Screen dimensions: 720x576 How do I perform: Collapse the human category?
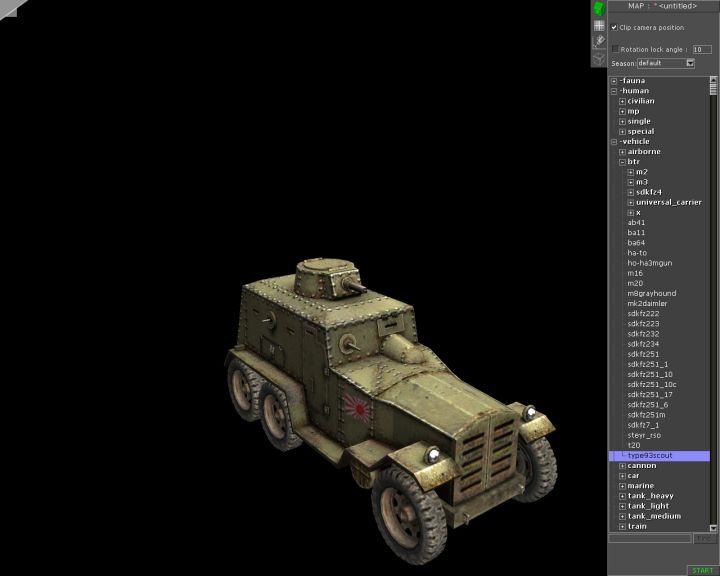614,91
